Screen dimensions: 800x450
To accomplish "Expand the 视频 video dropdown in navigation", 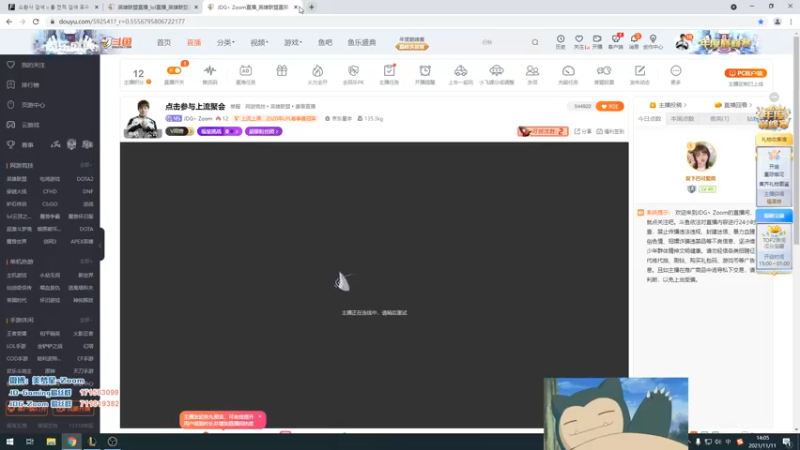I will 259,42.
